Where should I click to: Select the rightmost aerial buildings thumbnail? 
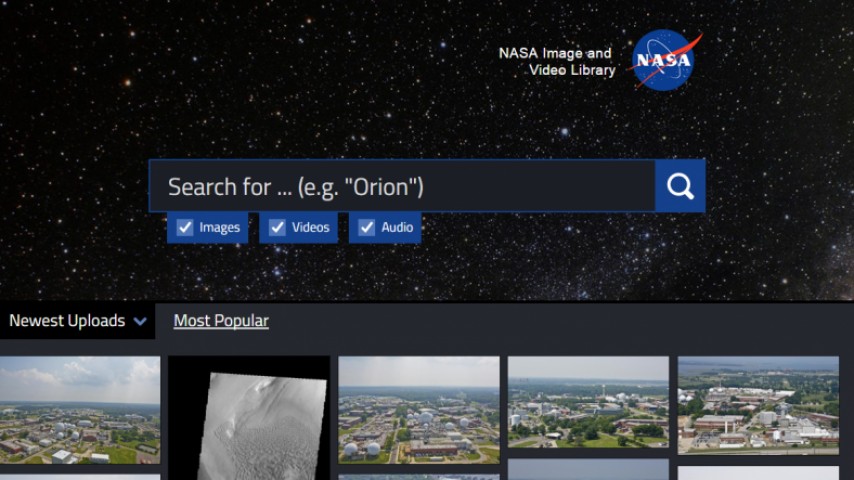[758, 405]
